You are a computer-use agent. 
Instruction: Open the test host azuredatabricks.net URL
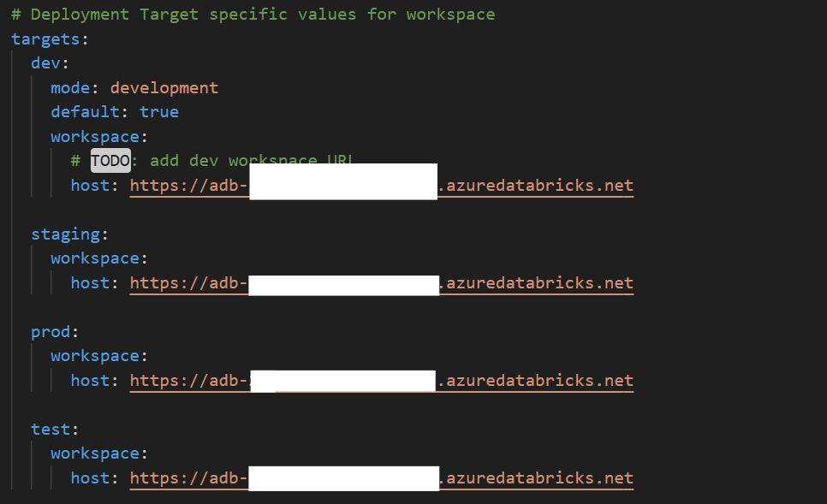(x=381, y=478)
